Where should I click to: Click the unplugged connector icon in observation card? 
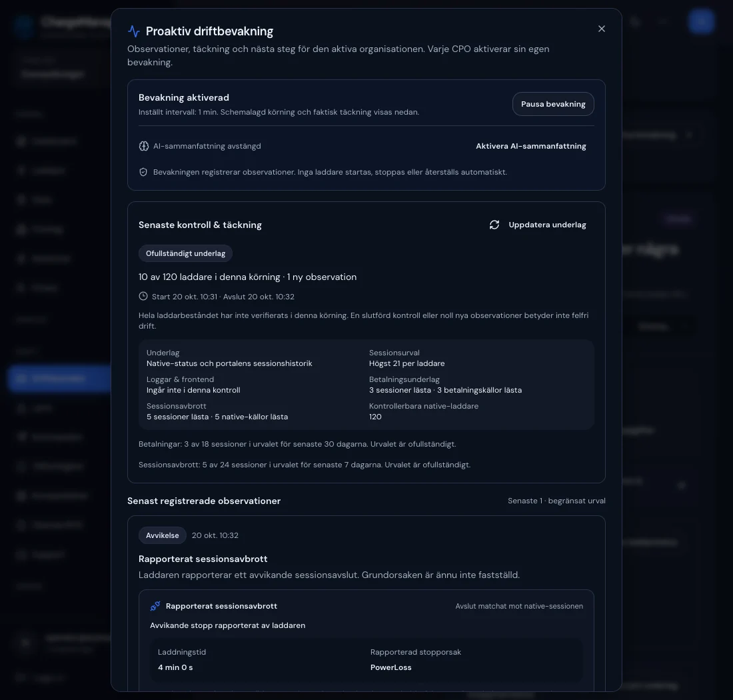point(155,606)
